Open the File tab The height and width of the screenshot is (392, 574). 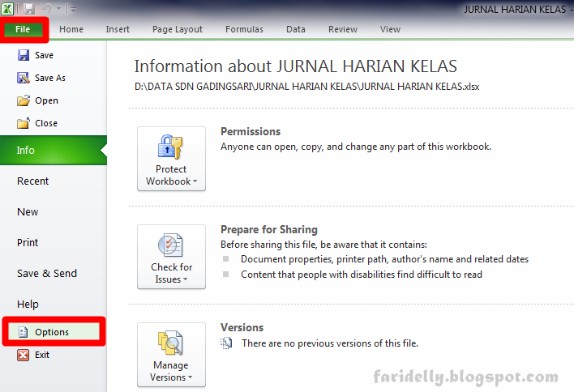click(23, 29)
